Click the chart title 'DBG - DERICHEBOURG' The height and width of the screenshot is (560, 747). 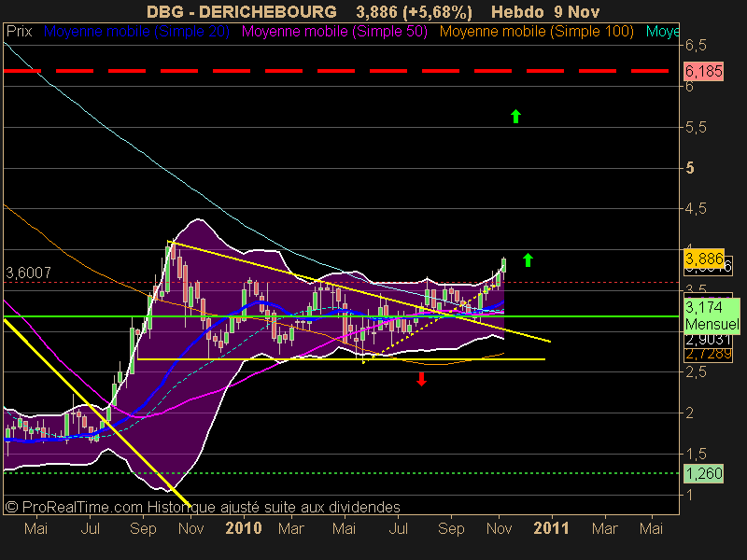point(242,11)
